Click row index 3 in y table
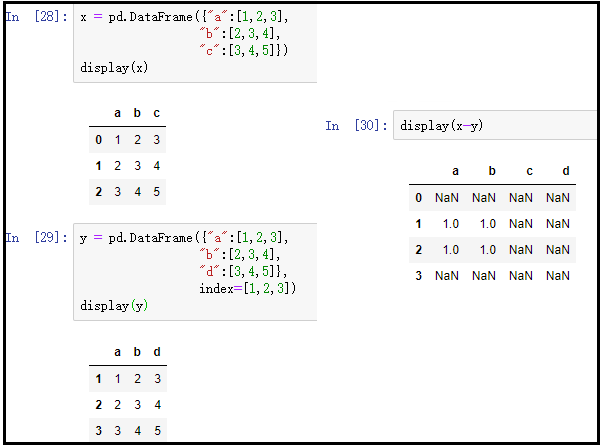The width and height of the screenshot is (602, 447). tap(99, 430)
